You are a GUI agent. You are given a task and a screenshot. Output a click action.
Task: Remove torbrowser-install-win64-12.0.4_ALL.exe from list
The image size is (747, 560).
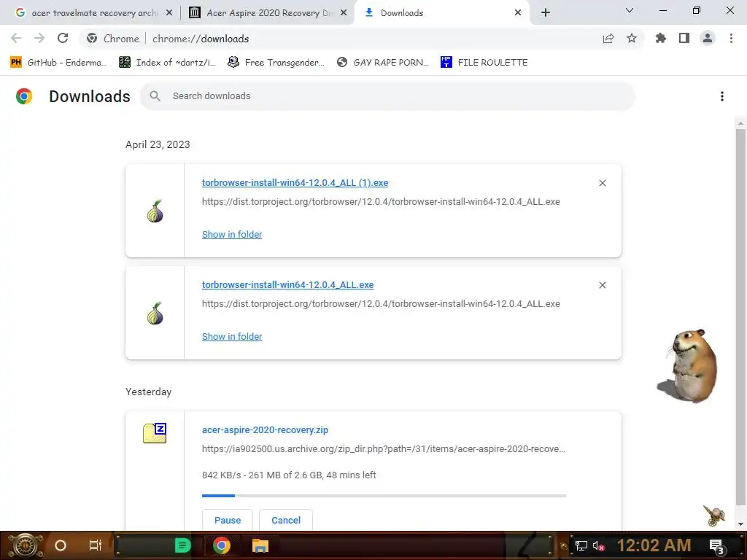click(x=602, y=285)
